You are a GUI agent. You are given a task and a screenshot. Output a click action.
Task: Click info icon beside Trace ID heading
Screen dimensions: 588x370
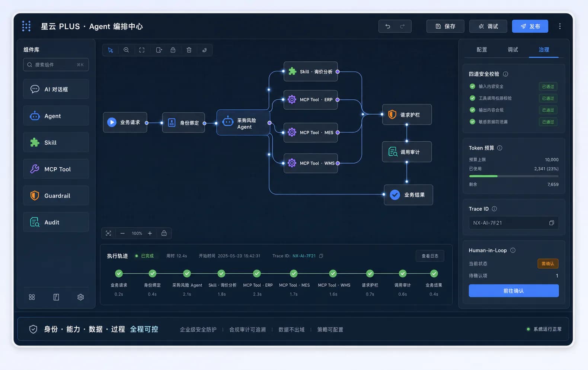pyautogui.click(x=494, y=209)
